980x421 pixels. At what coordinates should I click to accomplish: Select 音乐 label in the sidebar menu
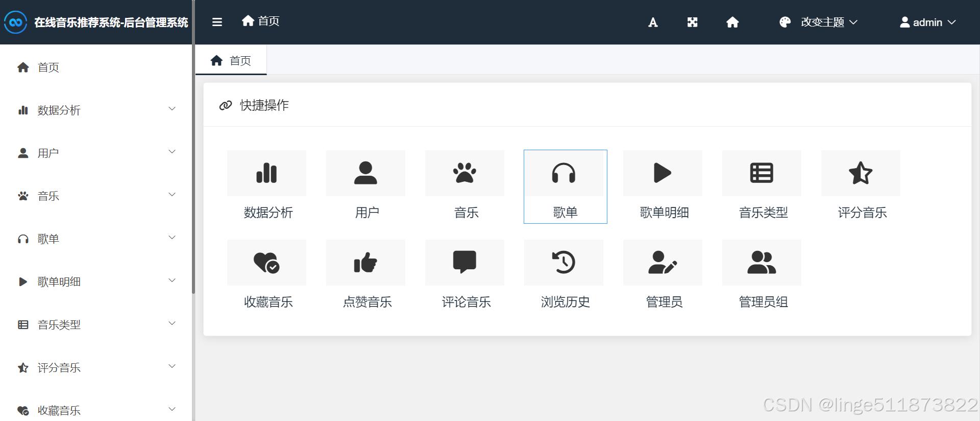click(48, 196)
